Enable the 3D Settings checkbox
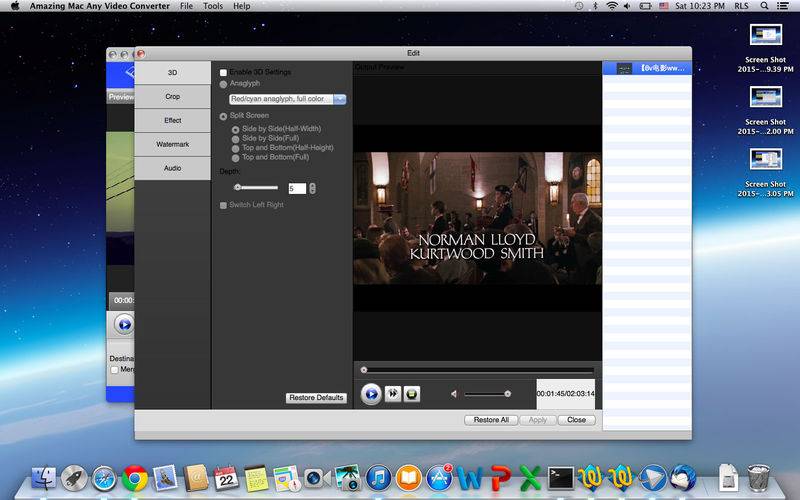This screenshot has height=500, width=800. pyautogui.click(x=223, y=72)
